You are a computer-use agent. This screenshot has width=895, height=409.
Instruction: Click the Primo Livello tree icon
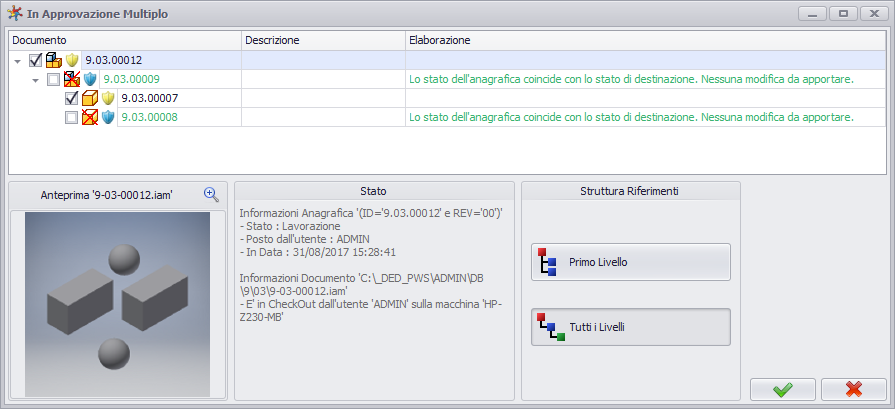[547, 262]
